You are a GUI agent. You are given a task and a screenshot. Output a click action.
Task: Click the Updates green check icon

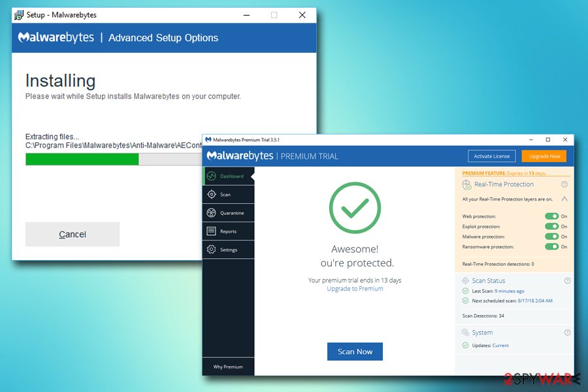[465, 345]
